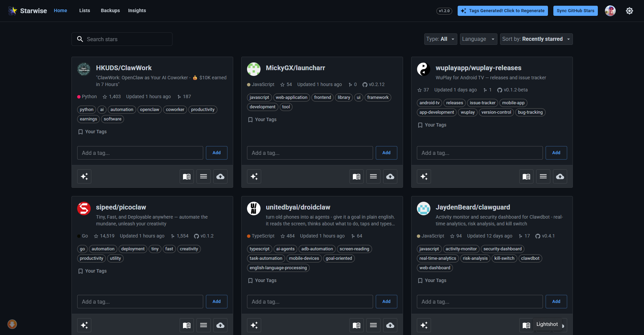Generate AI tags for unitedbyai/droidclaw sparkle icon

tap(254, 325)
